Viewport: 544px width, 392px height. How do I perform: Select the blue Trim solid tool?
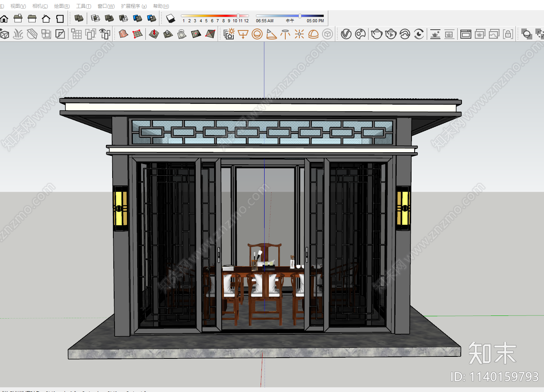click(x=138, y=18)
